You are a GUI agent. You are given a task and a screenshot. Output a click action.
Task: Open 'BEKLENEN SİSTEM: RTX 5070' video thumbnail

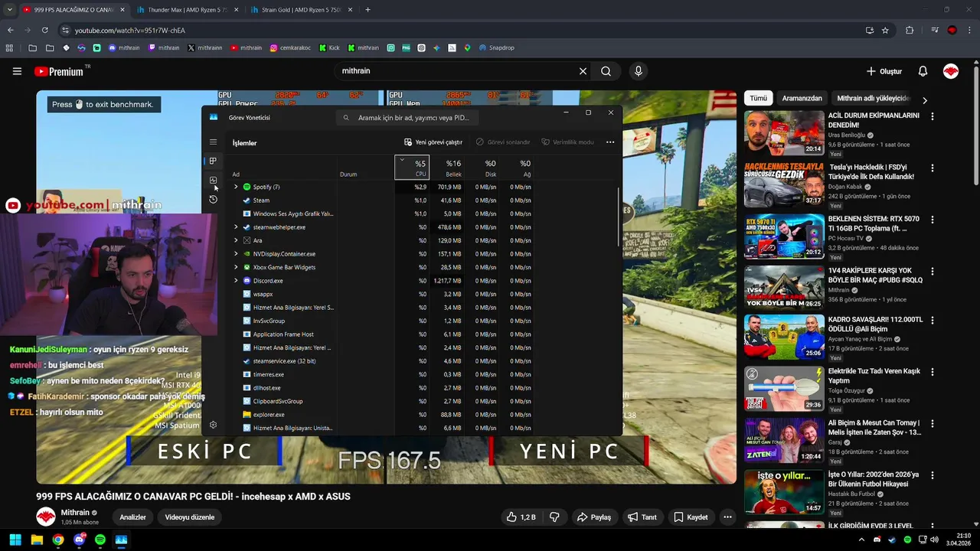pyautogui.click(x=784, y=236)
